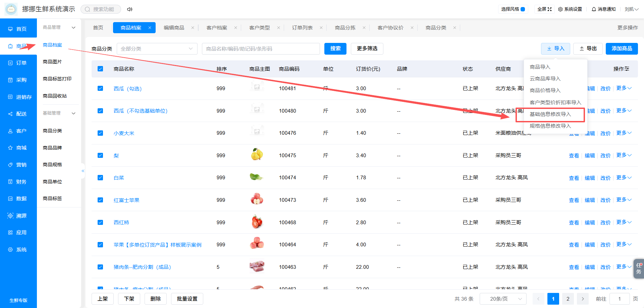
Task: Open the 系统 system sidebar item
Action: tap(18, 250)
